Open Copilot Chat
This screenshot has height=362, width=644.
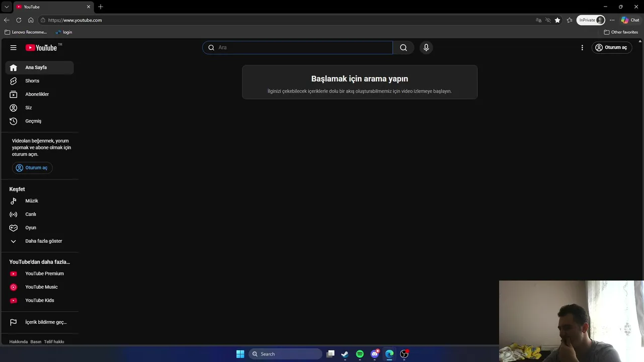(x=630, y=20)
